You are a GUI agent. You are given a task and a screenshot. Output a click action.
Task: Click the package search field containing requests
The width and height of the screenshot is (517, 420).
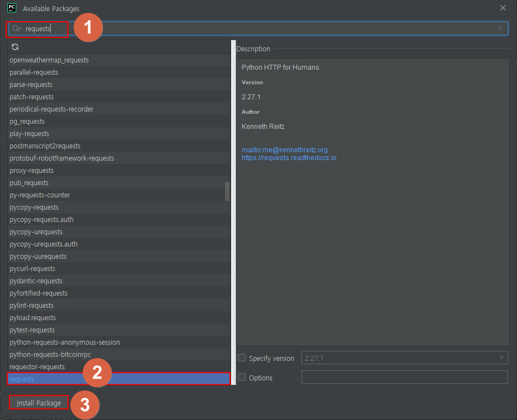(258, 28)
